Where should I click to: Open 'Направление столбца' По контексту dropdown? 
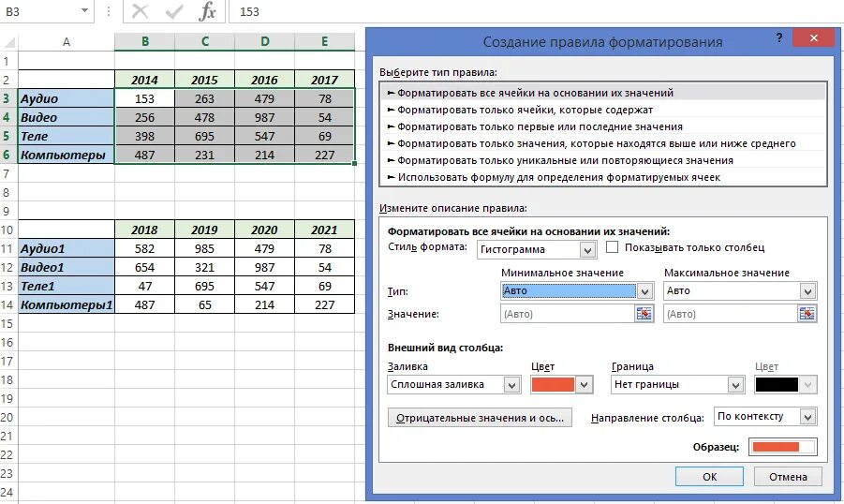coord(807,417)
